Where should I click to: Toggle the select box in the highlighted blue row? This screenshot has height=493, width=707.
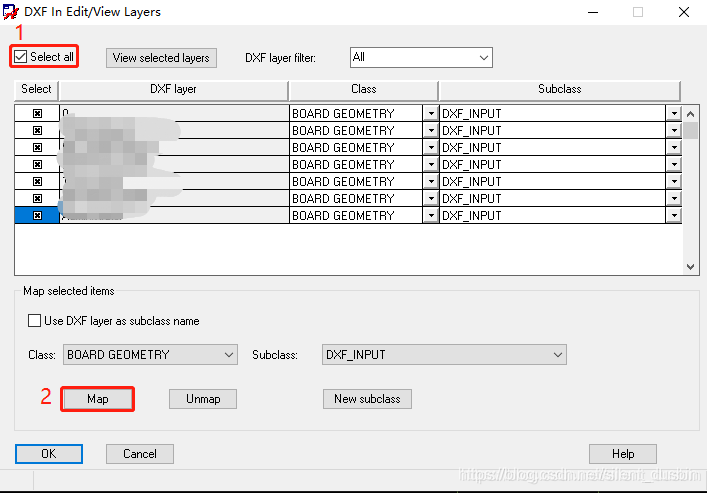(37, 216)
